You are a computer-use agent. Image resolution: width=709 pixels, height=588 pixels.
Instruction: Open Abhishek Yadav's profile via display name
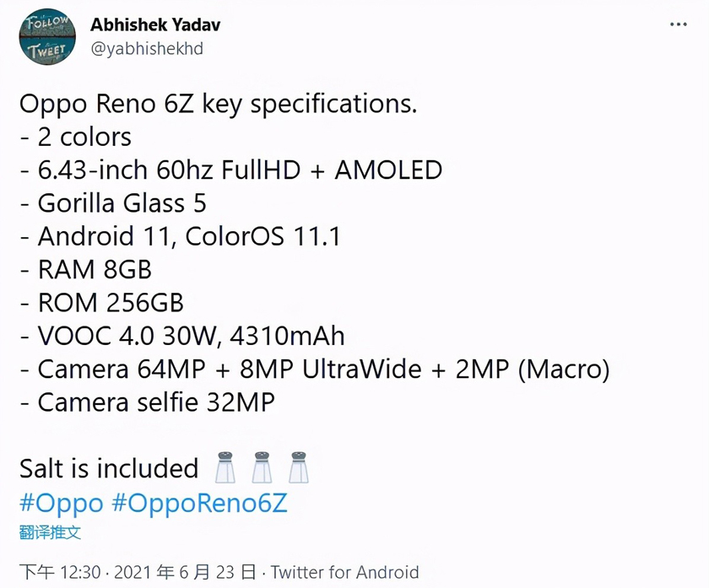click(x=155, y=24)
